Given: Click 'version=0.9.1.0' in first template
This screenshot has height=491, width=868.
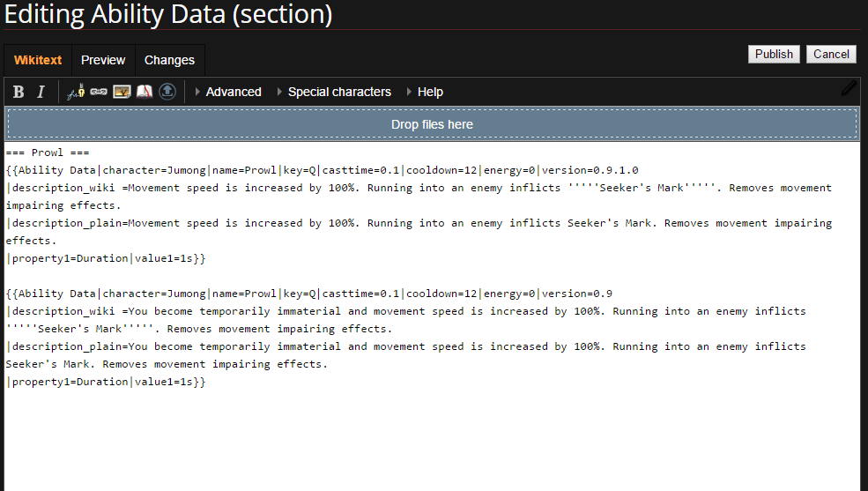Looking at the screenshot, I should coord(590,170).
